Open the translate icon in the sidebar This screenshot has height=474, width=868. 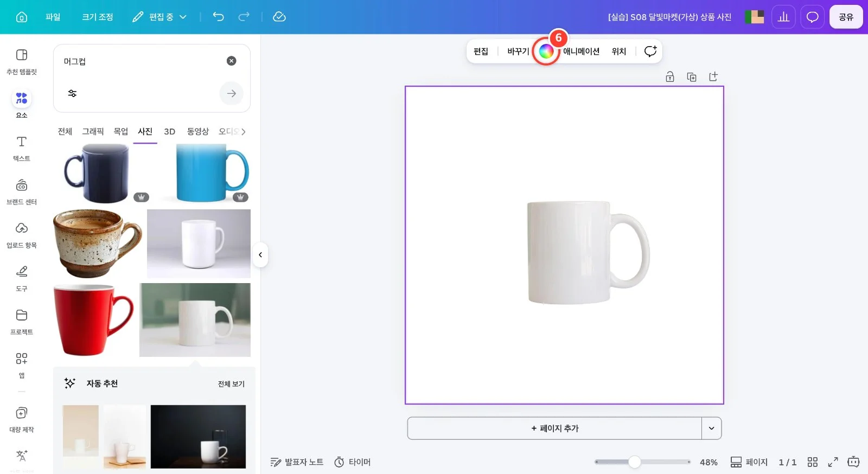click(22, 456)
